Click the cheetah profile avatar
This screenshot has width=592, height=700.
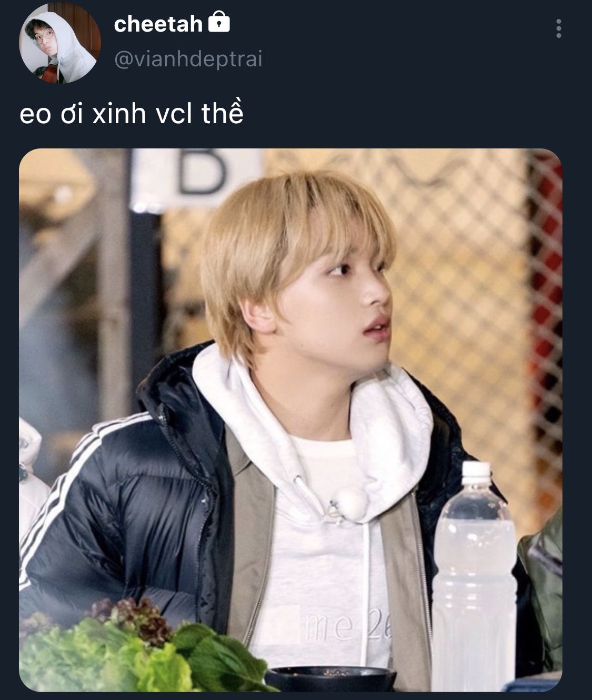pos(59,43)
